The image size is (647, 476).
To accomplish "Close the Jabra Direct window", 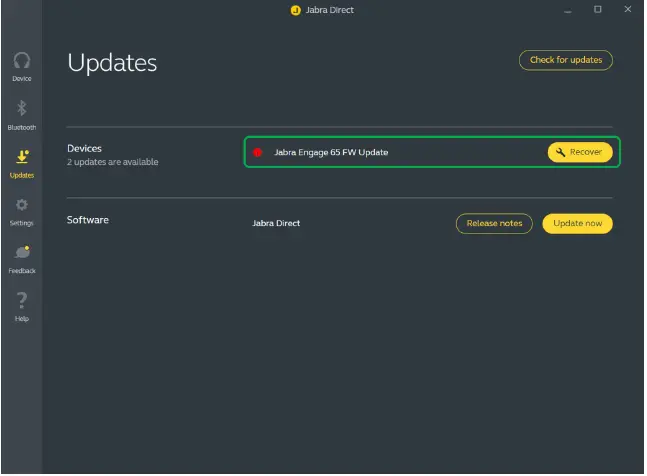I will 629,9.
